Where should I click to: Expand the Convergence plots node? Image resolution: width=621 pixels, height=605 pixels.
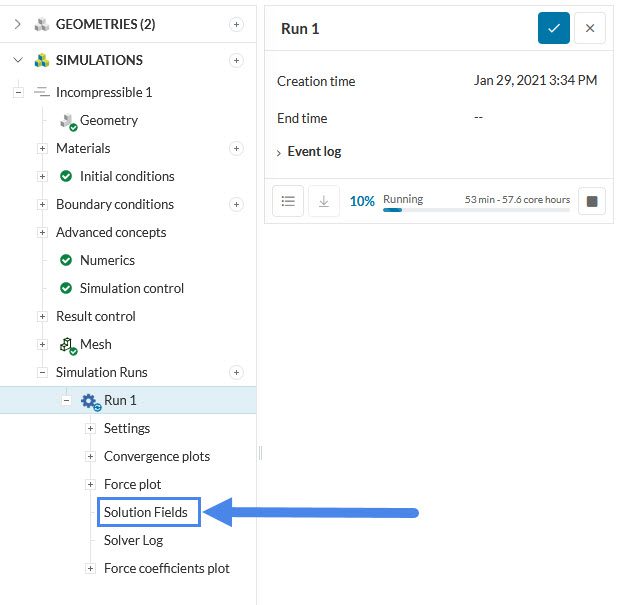pyautogui.click(x=90, y=456)
